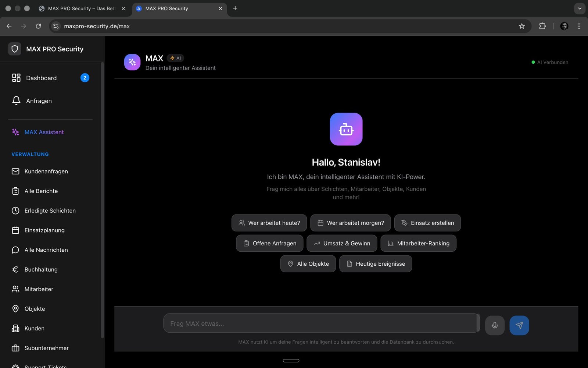Open the Objekte map pin icon
Image resolution: width=588 pixels, height=368 pixels.
[15, 308]
